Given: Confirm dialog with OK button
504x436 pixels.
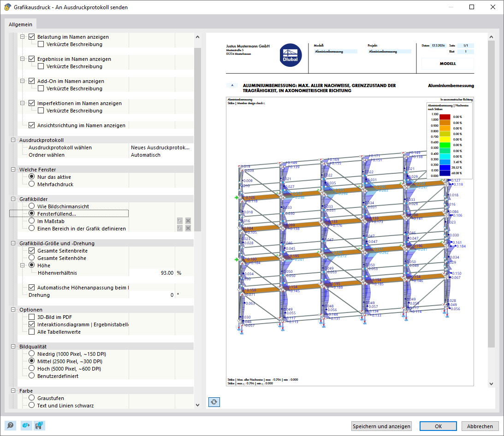Looking at the screenshot, I should [438, 426].
